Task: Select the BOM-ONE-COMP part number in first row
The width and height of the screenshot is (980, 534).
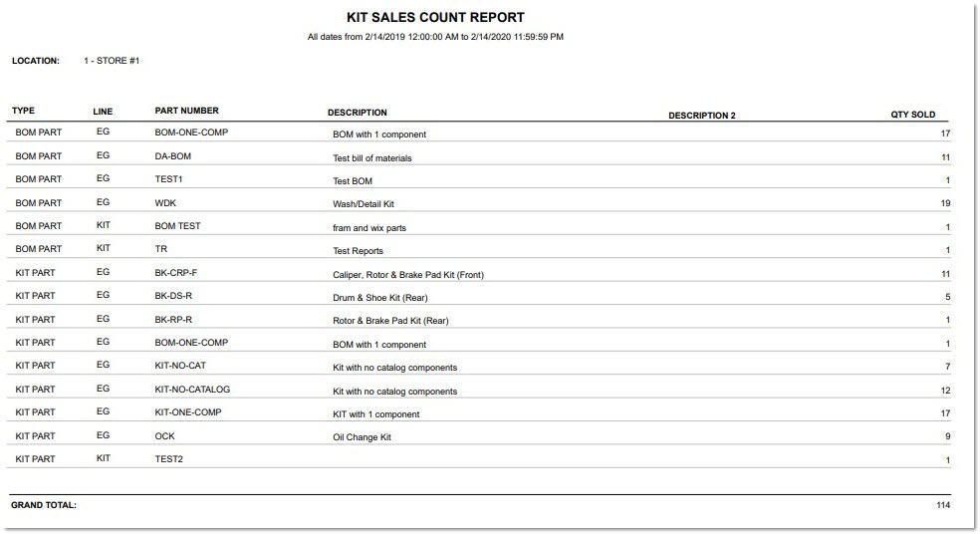Action: [x=192, y=133]
